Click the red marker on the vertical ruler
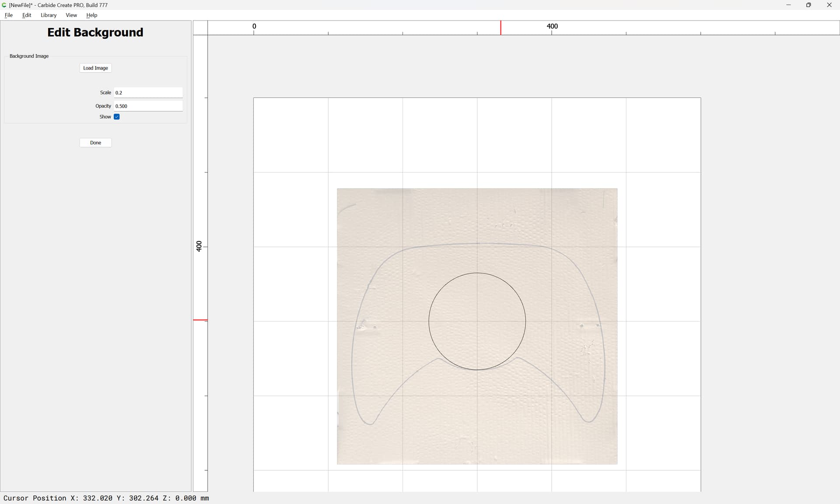This screenshot has height=504, width=840. click(200, 320)
